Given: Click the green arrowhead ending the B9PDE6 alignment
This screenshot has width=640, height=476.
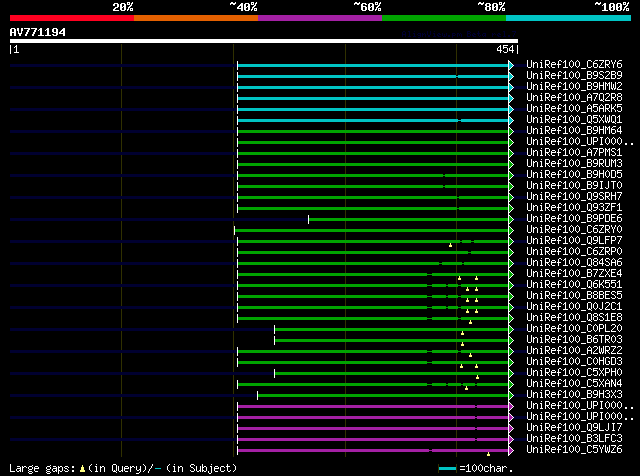Looking at the screenshot, I should tap(511, 220).
